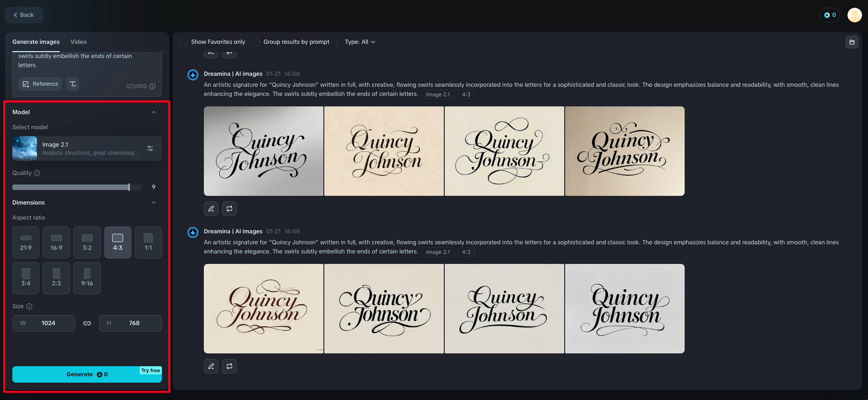Open second result's second signature thumbnail
The image size is (868, 400).
click(x=384, y=309)
